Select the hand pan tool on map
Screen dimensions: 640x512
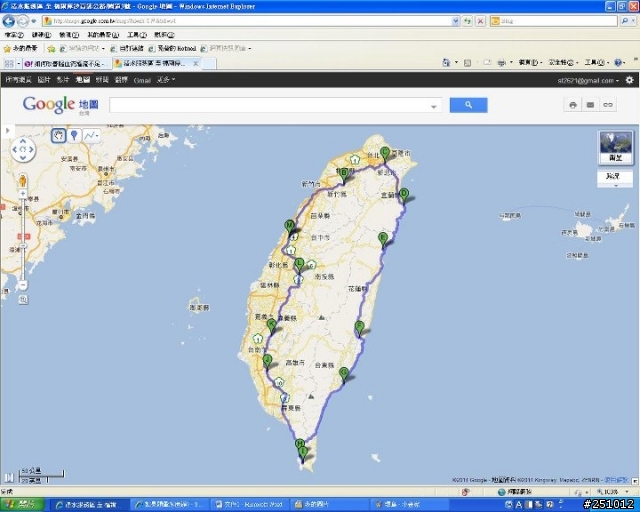(x=59, y=135)
